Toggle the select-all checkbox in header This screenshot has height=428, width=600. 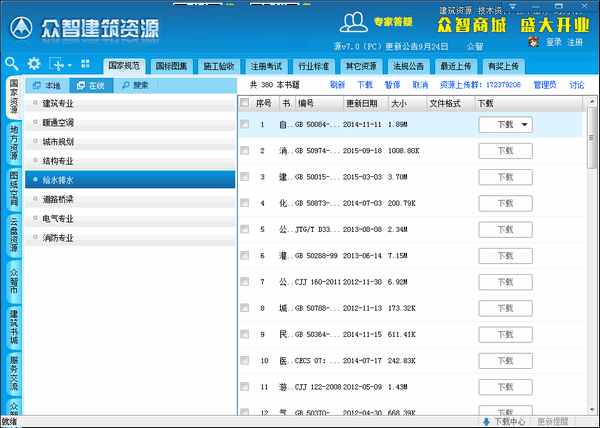(245, 103)
